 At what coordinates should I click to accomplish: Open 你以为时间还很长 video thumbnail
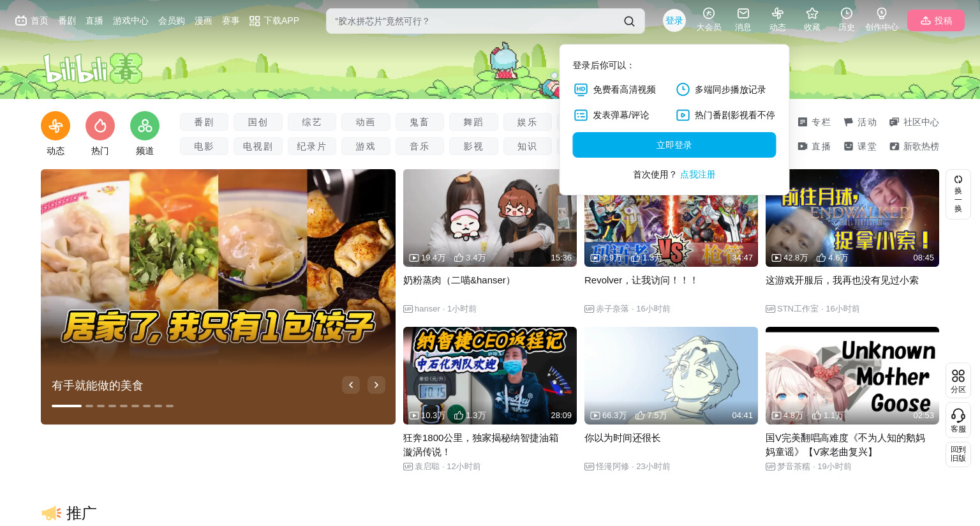pos(671,375)
